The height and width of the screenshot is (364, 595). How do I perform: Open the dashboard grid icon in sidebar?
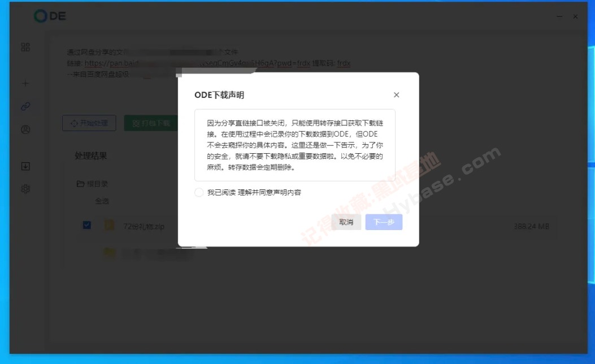(25, 47)
